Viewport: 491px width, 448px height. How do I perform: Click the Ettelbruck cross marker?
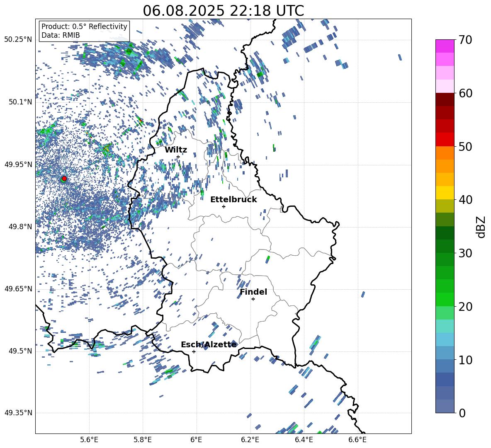[x=224, y=206]
